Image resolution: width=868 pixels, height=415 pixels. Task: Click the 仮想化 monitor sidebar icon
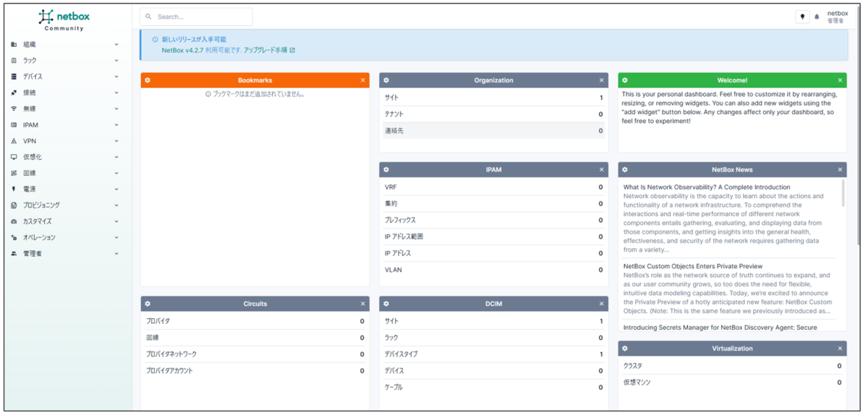(14, 157)
